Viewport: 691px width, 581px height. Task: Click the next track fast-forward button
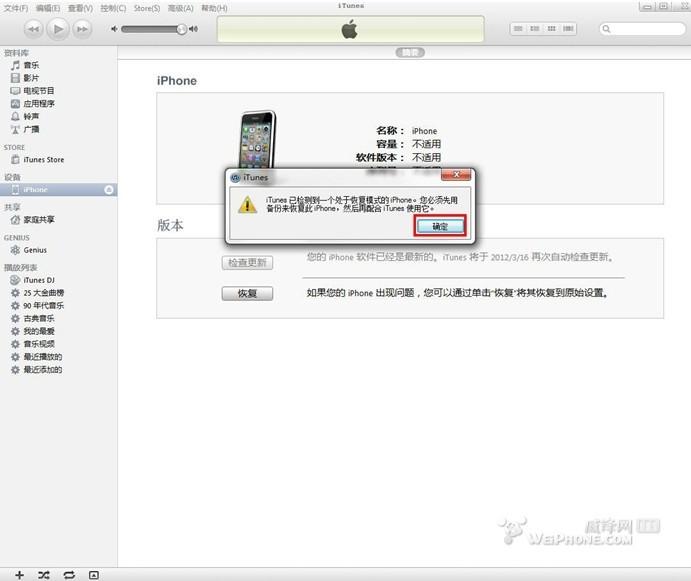click(84, 29)
